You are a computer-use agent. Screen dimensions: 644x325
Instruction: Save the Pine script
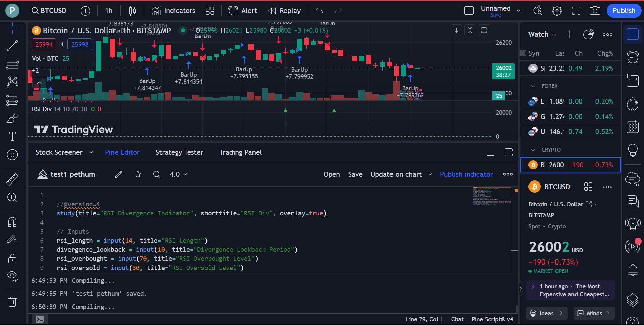click(355, 174)
